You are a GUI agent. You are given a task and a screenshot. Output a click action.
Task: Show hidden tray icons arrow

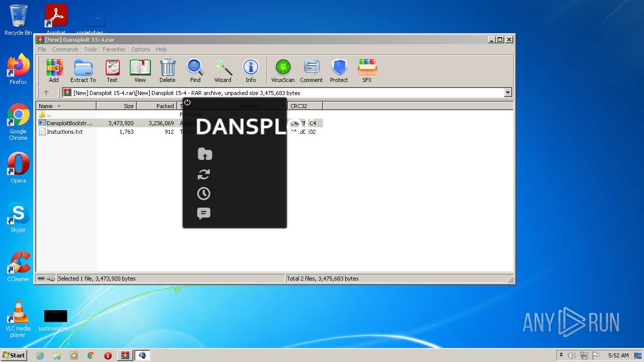(561, 355)
